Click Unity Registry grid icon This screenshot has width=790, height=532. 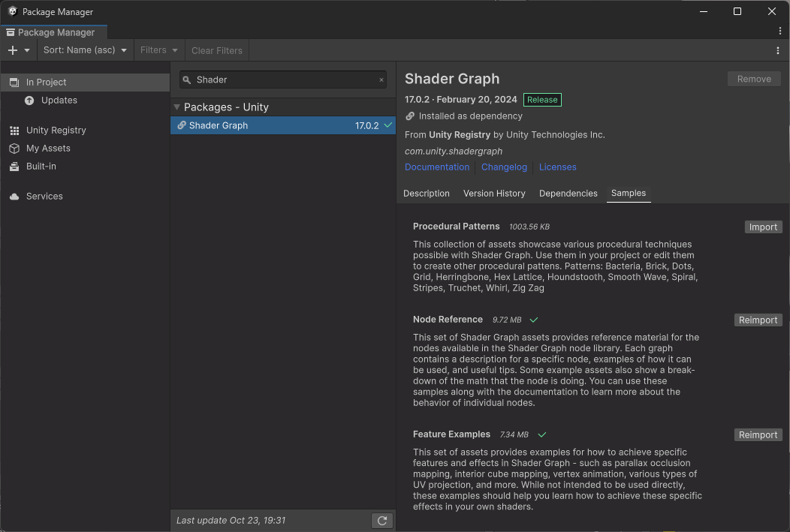coord(14,131)
